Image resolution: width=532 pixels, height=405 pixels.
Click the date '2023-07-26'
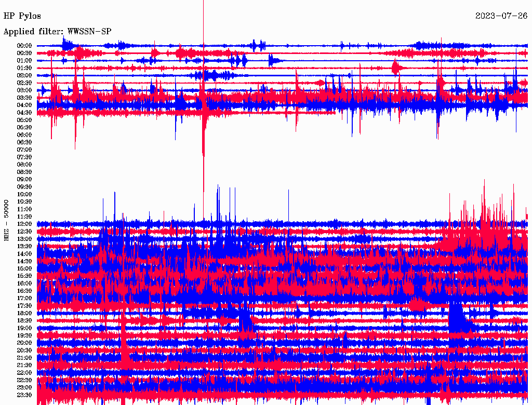[501, 16]
